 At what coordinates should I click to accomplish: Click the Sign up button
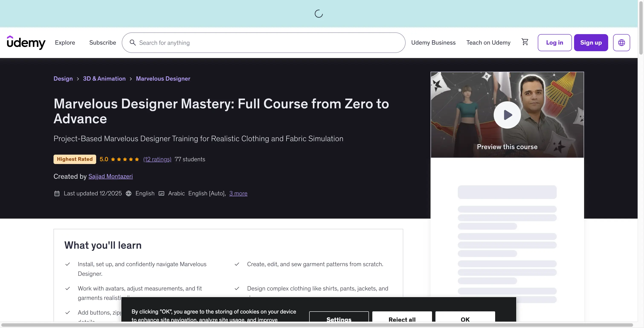tap(591, 42)
